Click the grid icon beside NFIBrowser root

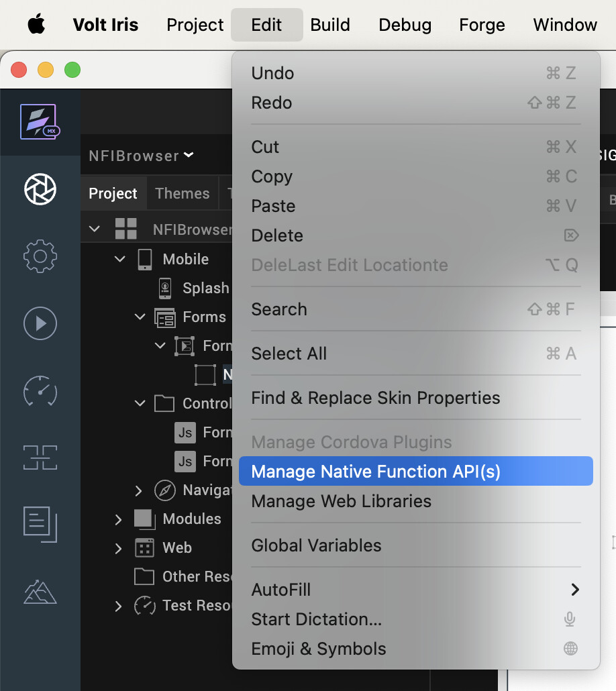pos(125,229)
